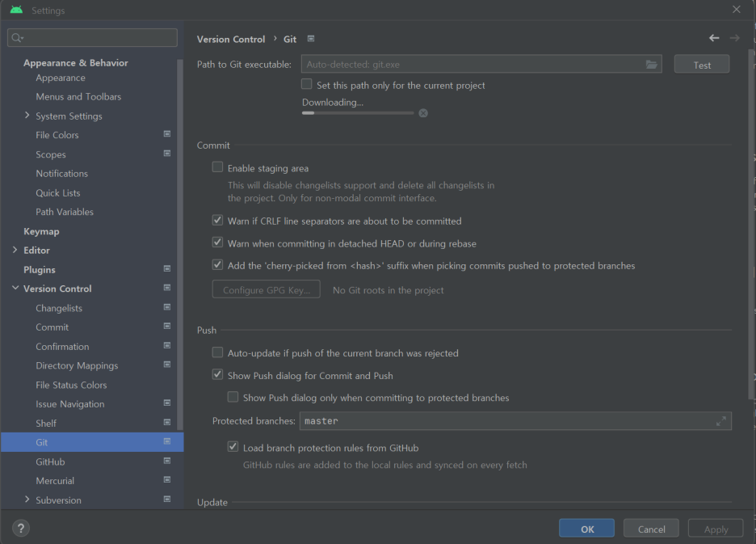Screen dimensions: 756x544
Task: Click the right panel vertical scrollbar
Action: click(750, 224)
